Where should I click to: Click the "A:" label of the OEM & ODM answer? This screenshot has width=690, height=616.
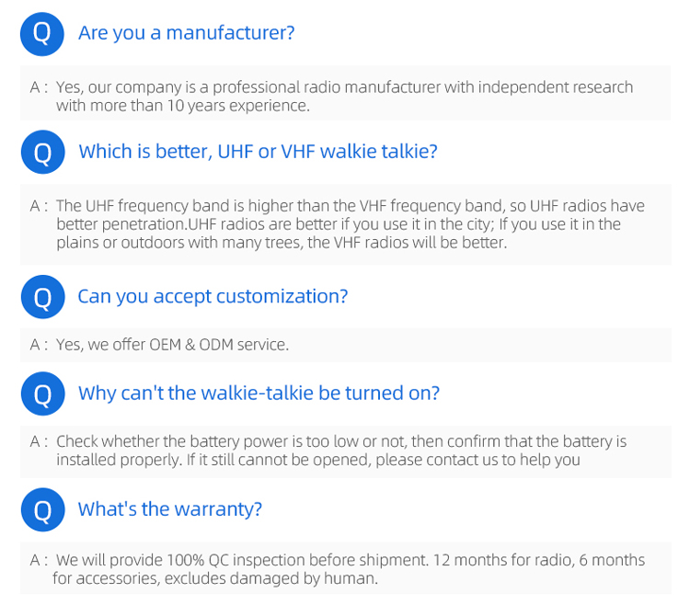coord(39,345)
